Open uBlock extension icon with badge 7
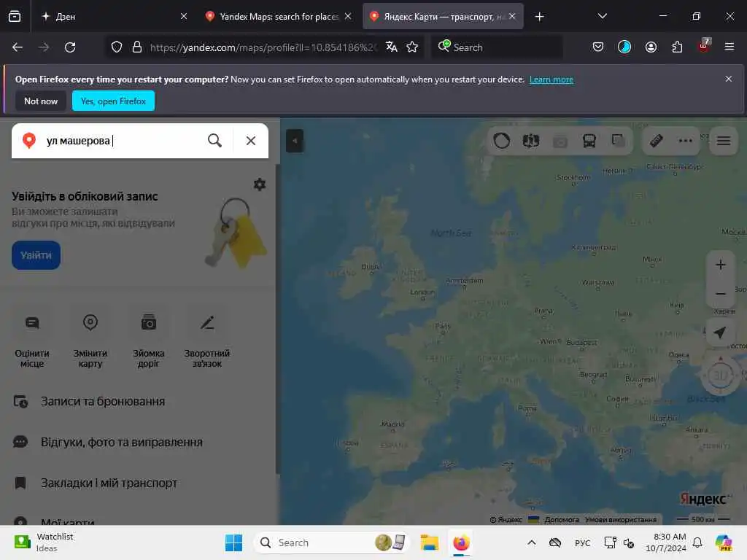 point(704,46)
